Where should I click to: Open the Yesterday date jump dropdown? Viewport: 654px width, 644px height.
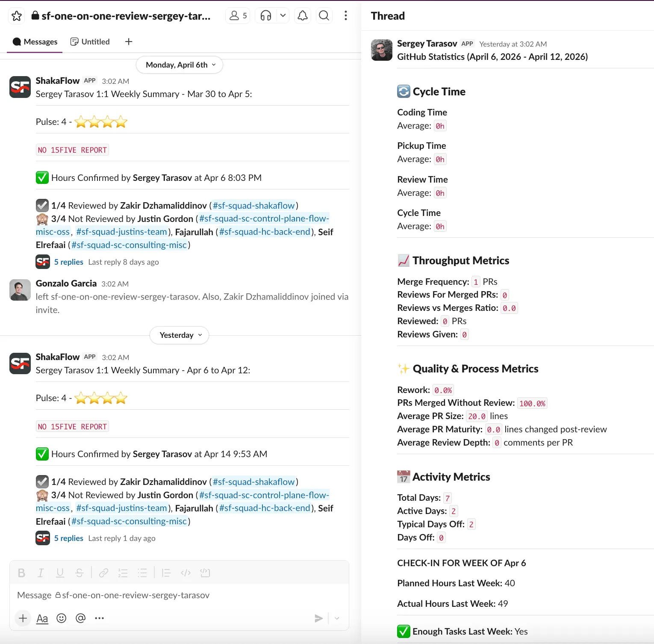[x=180, y=335]
